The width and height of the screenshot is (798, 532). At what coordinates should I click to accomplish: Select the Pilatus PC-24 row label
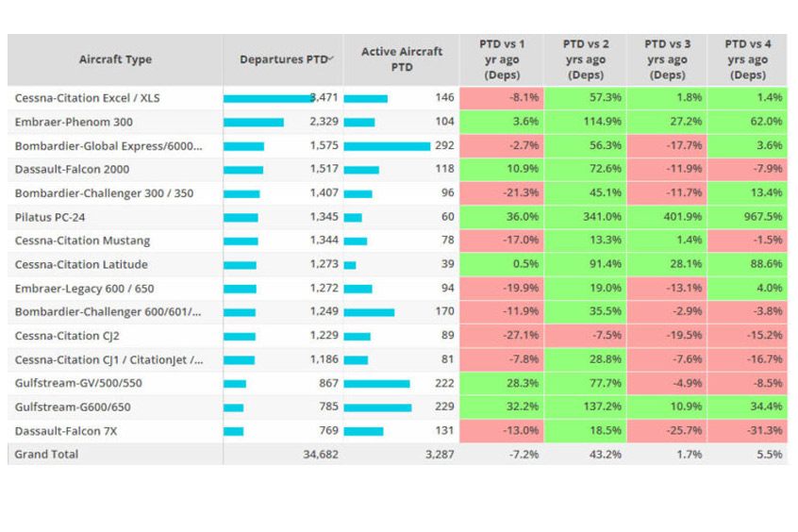pos(50,217)
